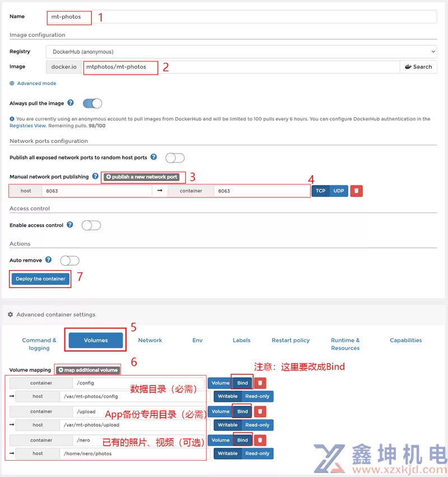Click the help icon beside Always pull the image
This screenshot has width=448, height=477.
(71, 103)
